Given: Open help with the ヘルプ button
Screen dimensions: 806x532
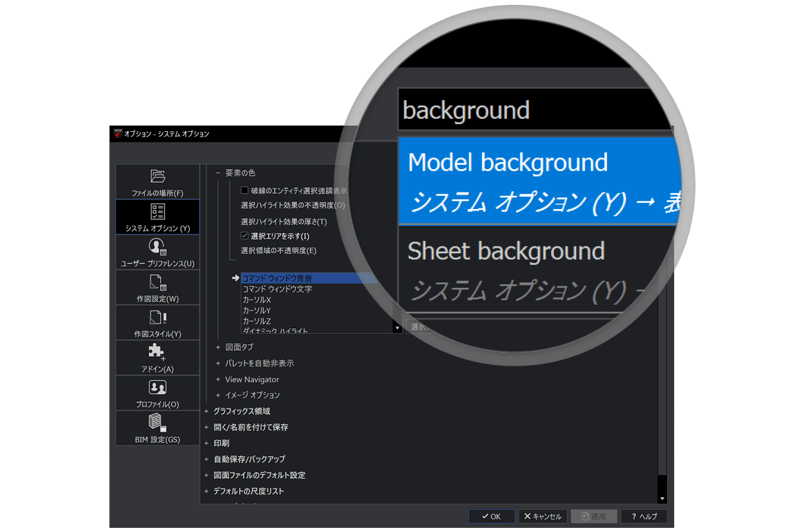Looking at the screenshot, I should 644,516.
